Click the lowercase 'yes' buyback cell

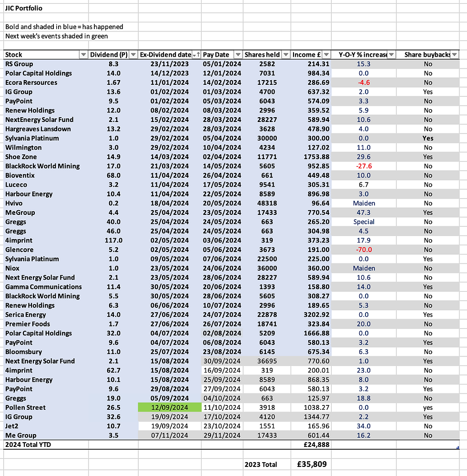[428, 407]
